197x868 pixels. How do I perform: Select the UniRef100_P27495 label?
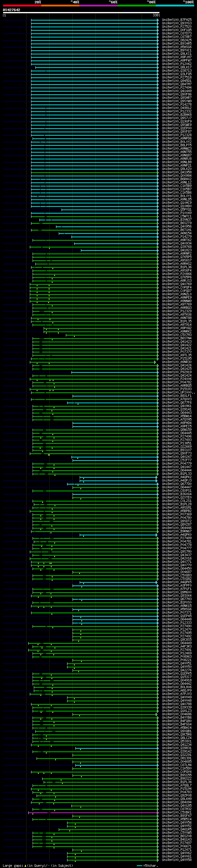(x=177, y=633)
